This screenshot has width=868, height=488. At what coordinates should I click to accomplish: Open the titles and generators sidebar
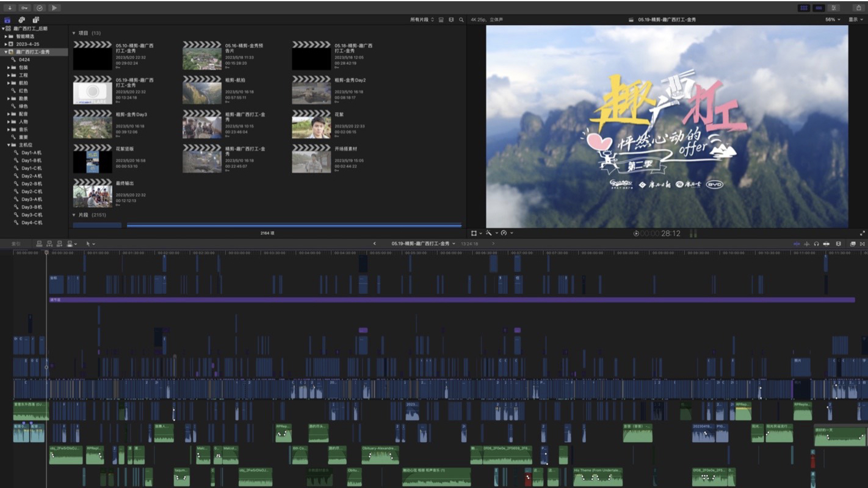(35, 20)
